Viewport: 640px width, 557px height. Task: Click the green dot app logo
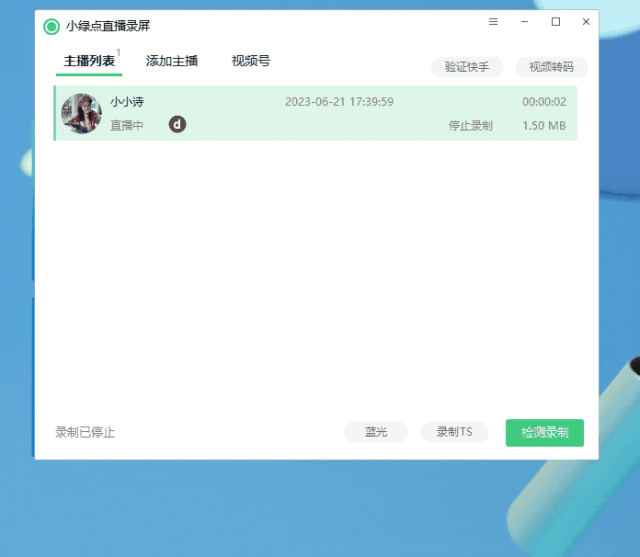[x=51, y=27]
